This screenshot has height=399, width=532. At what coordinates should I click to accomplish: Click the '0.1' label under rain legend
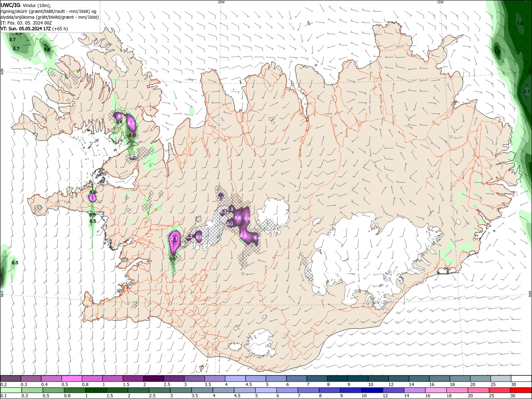point(4,396)
